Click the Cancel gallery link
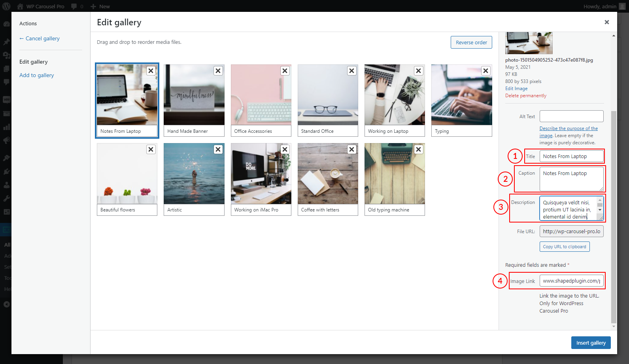Screen dimensions: 629x364 [x=42, y=38]
